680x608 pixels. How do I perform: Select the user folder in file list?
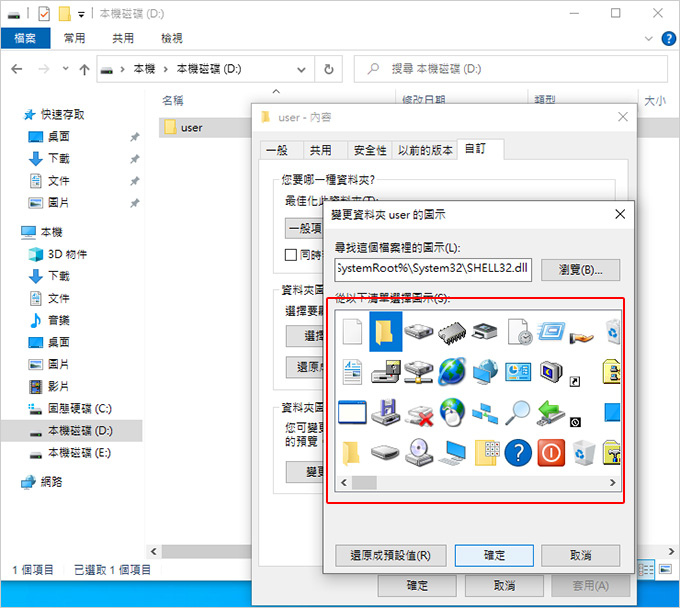click(x=191, y=128)
